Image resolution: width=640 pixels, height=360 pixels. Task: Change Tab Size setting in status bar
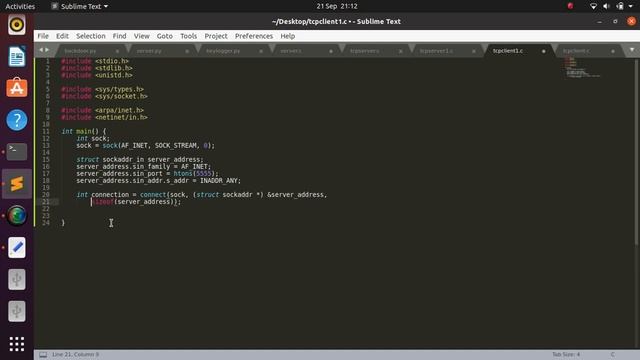point(566,354)
